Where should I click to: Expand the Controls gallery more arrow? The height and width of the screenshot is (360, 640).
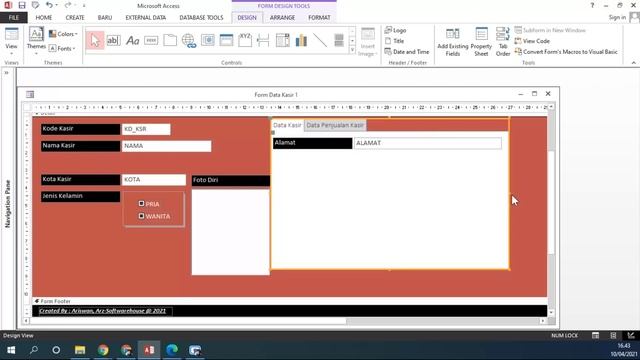click(352, 50)
